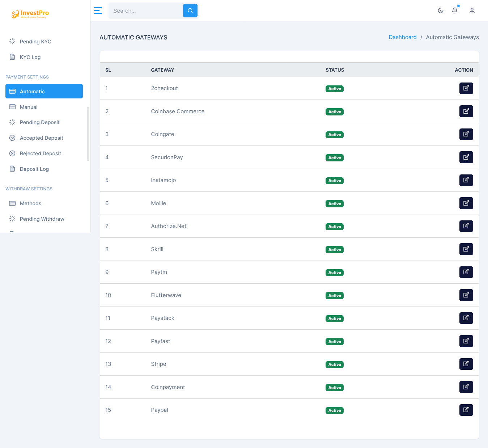Viewport: 488px width, 448px height.
Task: Edit the Instamojo gateway
Action: (x=466, y=180)
